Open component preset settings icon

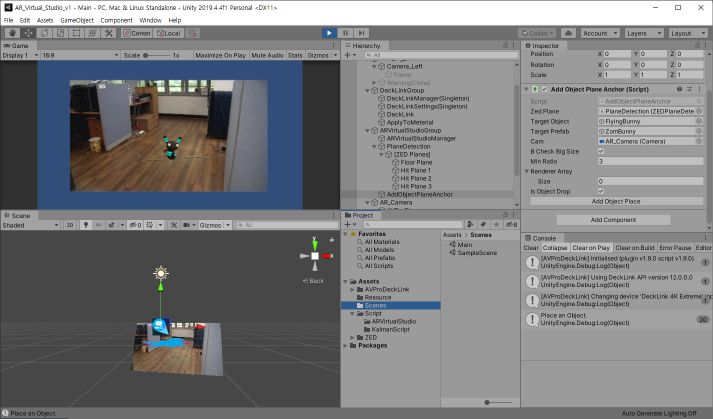pos(689,89)
